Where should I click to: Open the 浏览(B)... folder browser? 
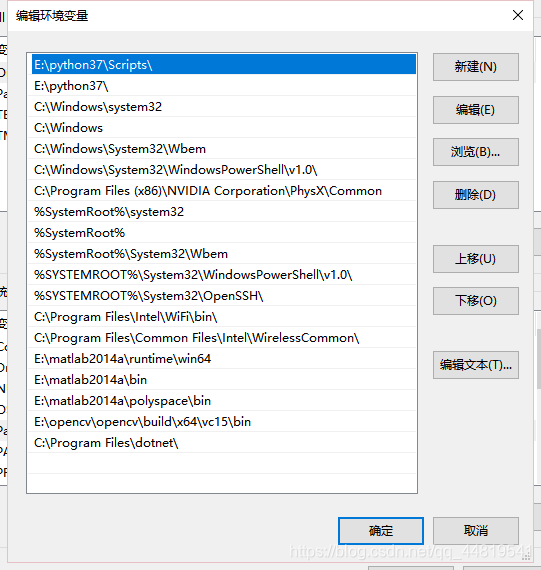476,152
